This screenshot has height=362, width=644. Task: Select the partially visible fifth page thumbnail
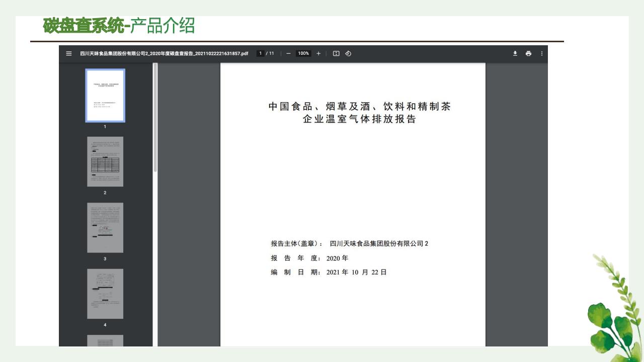coord(105,340)
